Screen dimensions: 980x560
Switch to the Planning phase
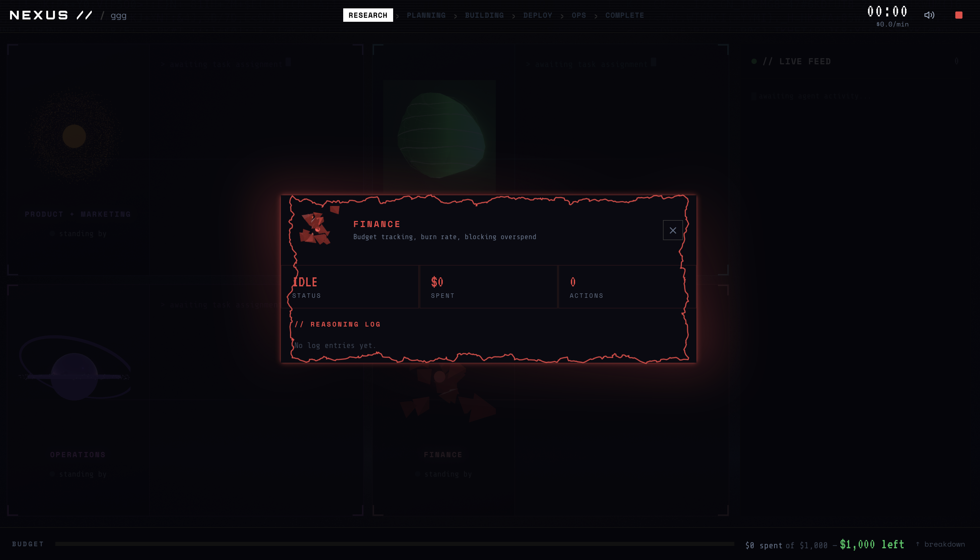click(x=426, y=15)
